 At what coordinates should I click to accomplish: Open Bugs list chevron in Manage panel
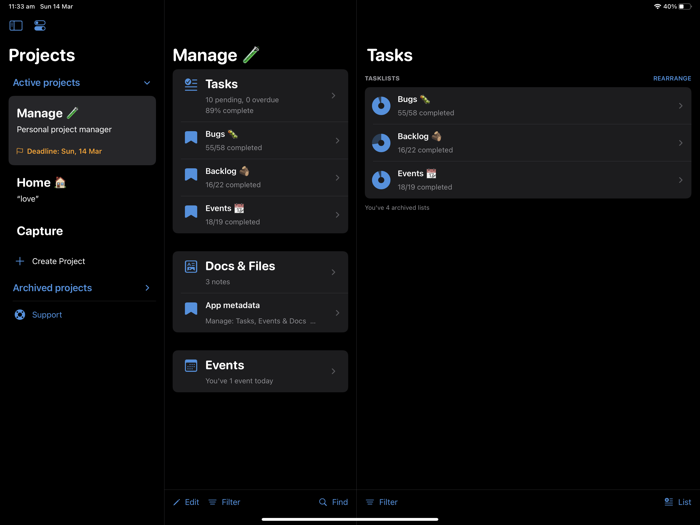(338, 141)
